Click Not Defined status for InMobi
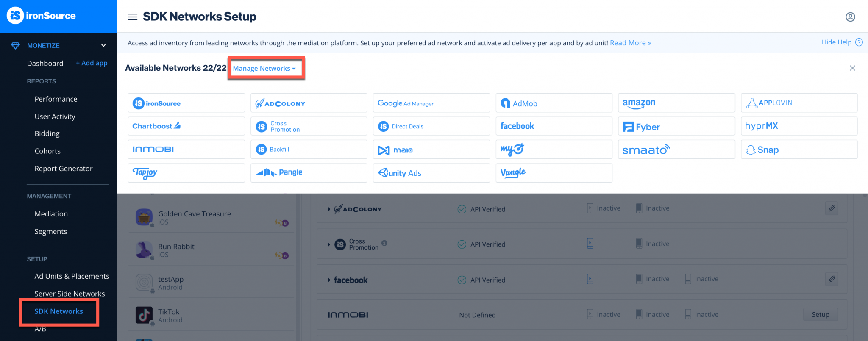This screenshot has width=868, height=341. point(477,315)
